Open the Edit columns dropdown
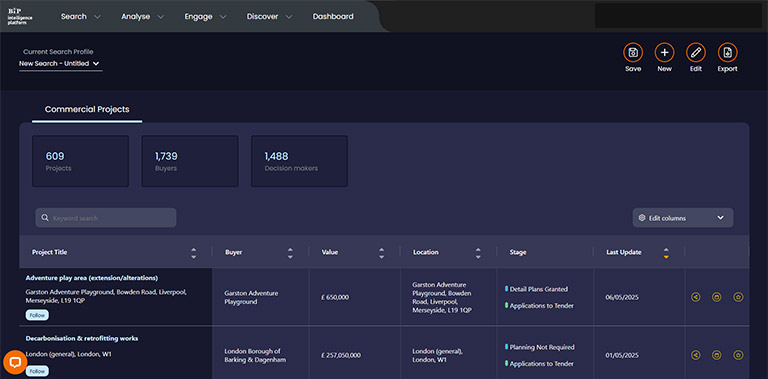Screen dimensions: 768x379 (x=683, y=218)
